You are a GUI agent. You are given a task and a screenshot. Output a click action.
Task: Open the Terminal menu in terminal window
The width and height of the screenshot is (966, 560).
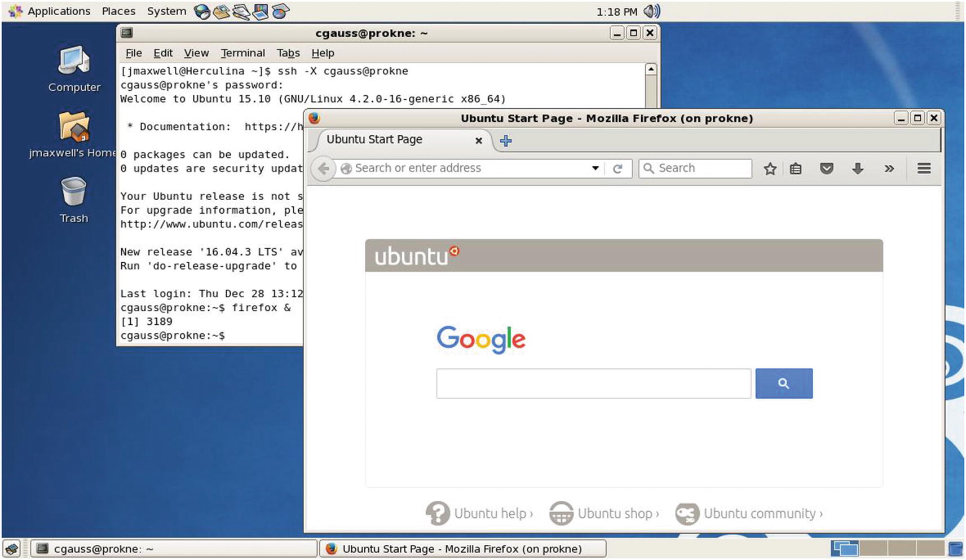242,53
